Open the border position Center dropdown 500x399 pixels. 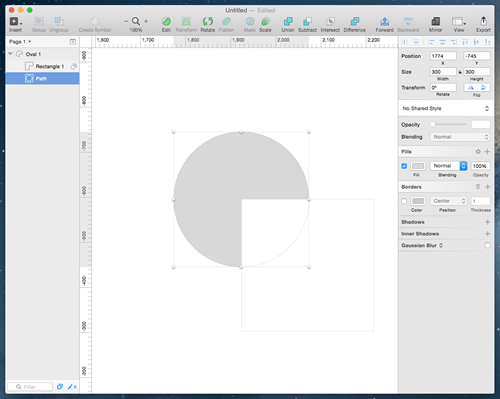(x=449, y=201)
